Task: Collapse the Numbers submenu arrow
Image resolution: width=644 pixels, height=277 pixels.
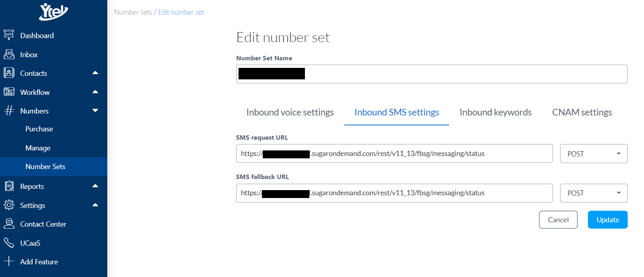Action: (x=95, y=111)
